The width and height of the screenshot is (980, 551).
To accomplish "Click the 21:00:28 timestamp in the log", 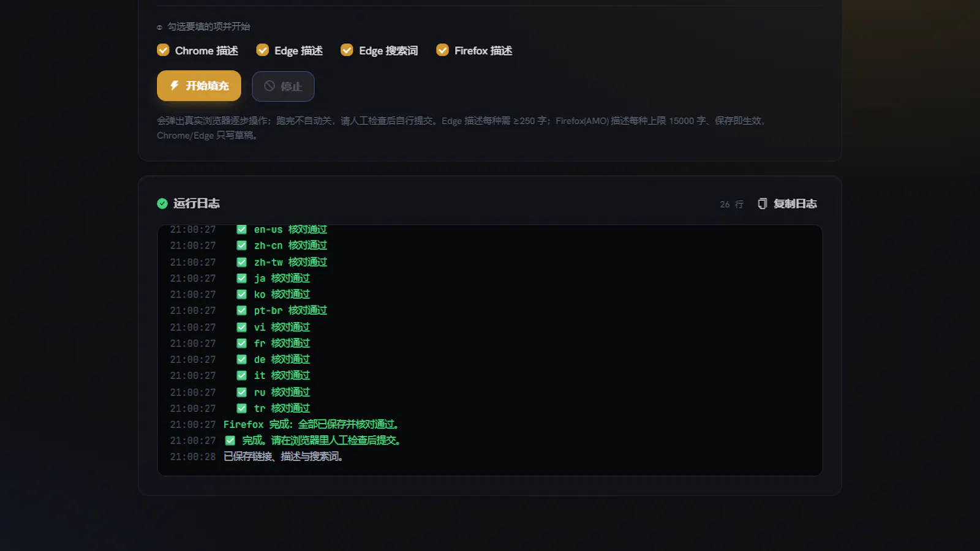I will pos(193,457).
